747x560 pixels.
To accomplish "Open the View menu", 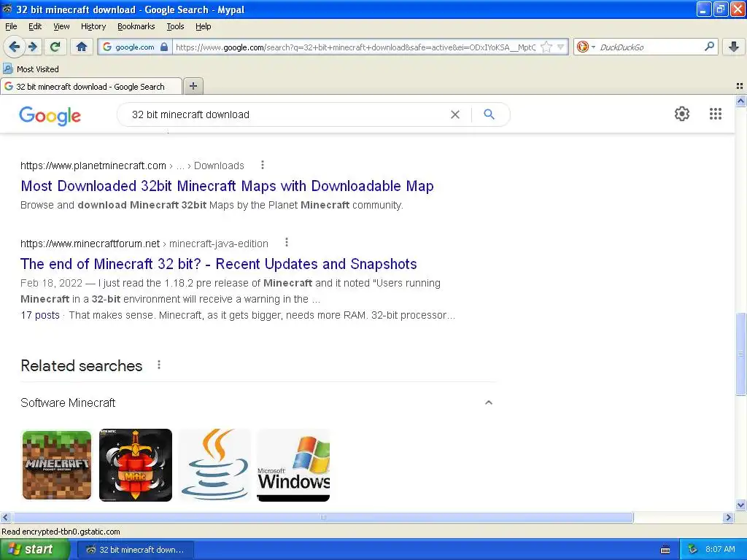I will (x=61, y=26).
